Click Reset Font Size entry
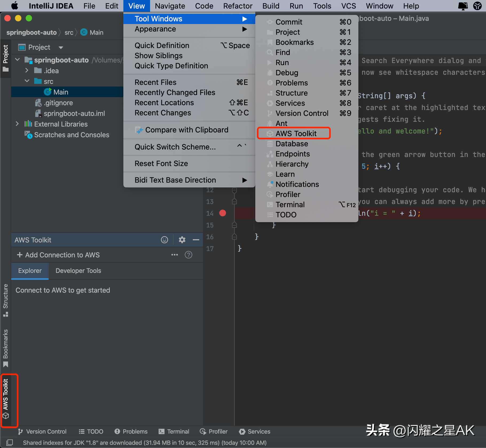 click(189, 163)
